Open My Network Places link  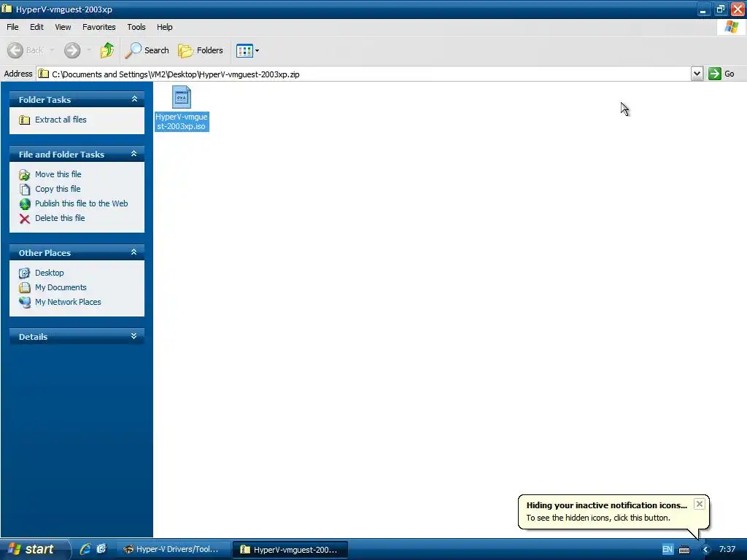click(68, 302)
